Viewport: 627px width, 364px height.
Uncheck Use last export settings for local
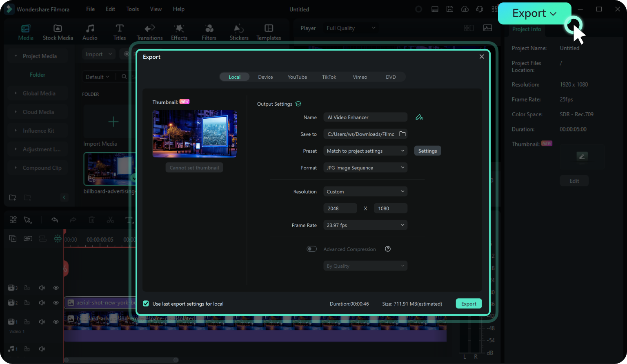pos(146,304)
